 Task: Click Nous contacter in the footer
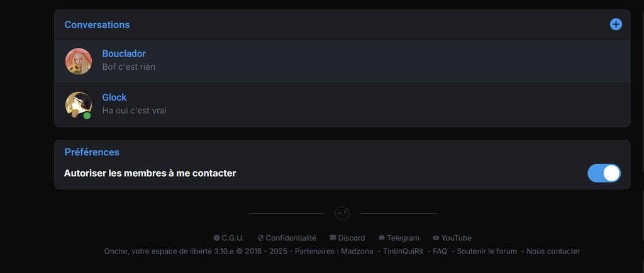553,252
